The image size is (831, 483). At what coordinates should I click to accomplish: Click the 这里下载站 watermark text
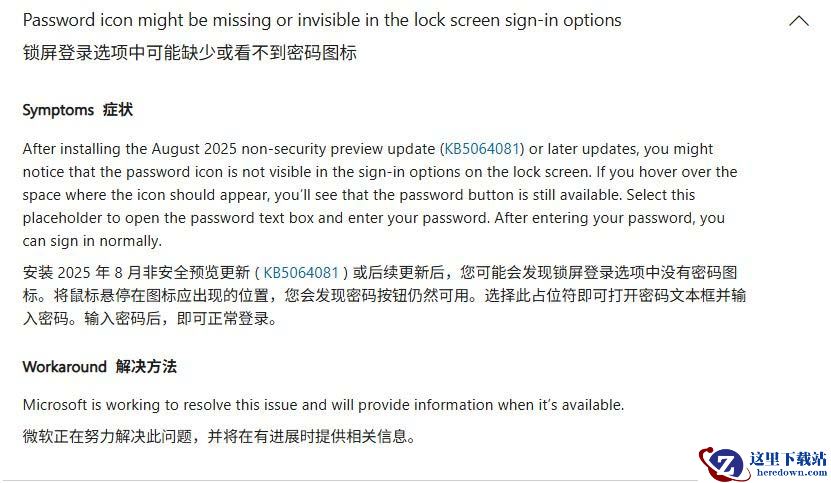(787, 459)
